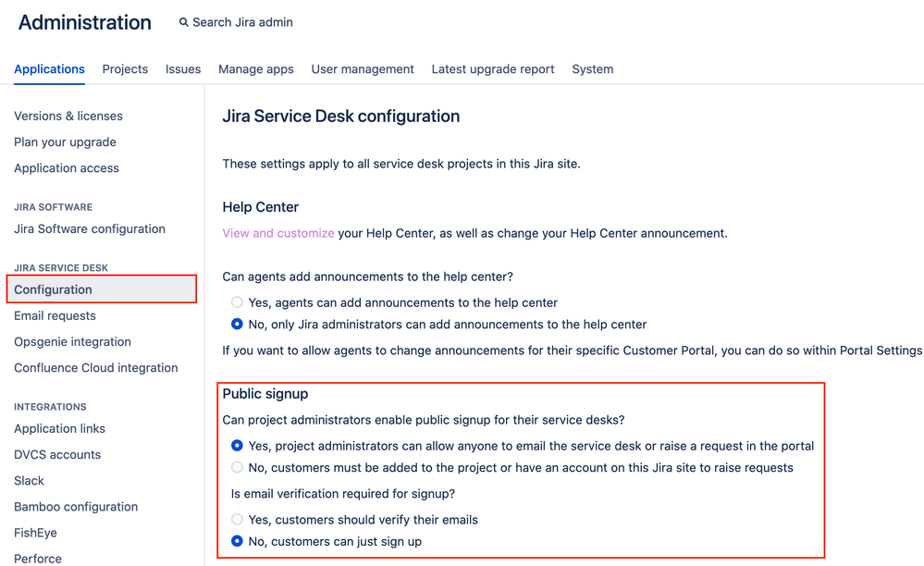This screenshot has width=924, height=566.
Task: Click 'Is email verification required for signup?' text
Action: [x=343, y=494]
